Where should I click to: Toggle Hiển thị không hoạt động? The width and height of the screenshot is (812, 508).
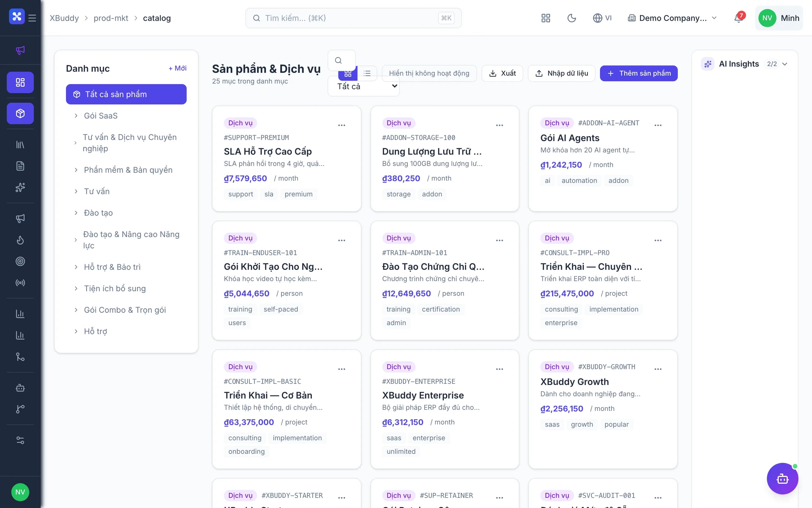click(x=429, y=73)
